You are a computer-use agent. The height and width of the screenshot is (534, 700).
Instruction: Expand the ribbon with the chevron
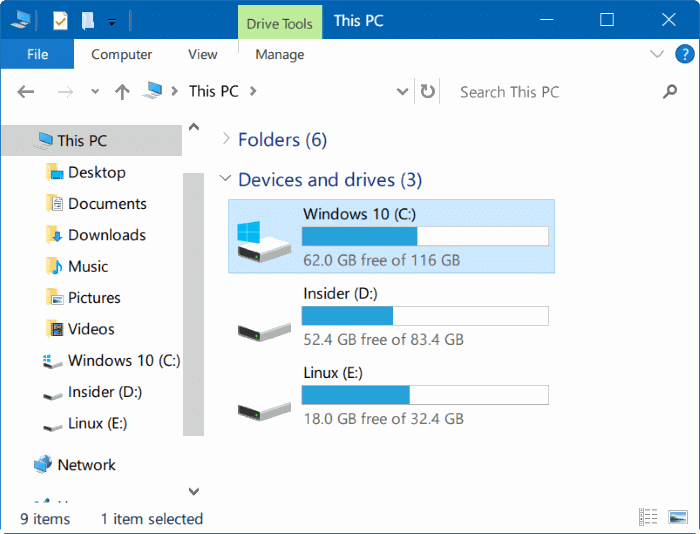click(x=657, y=54)
